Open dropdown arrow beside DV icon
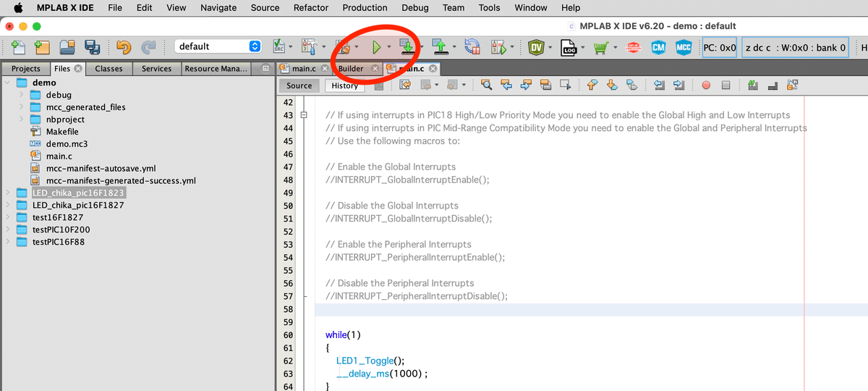The image size is (868, 391). pyautogui.click(x=550, y=48)
